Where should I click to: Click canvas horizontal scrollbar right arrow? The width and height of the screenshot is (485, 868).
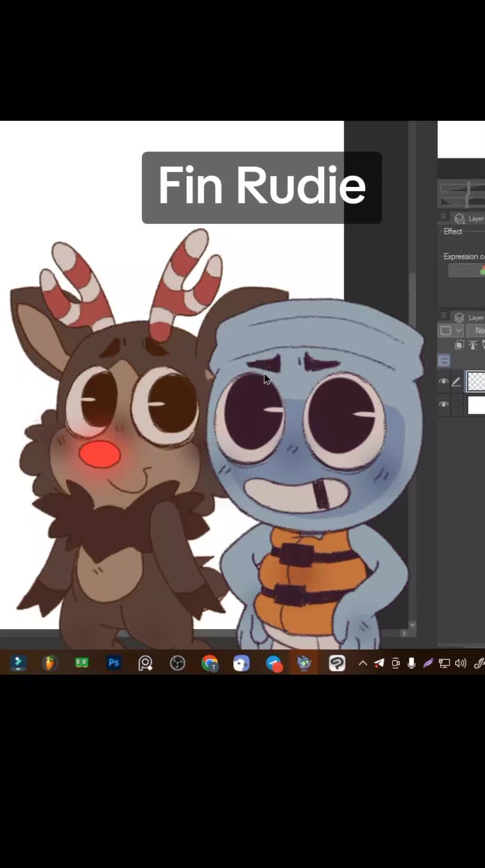click(404, 633)
